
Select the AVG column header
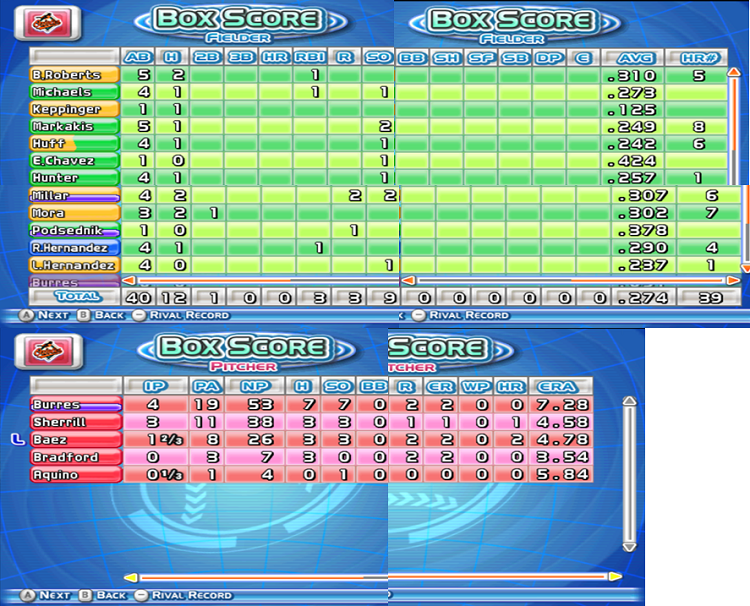point(632,58)
